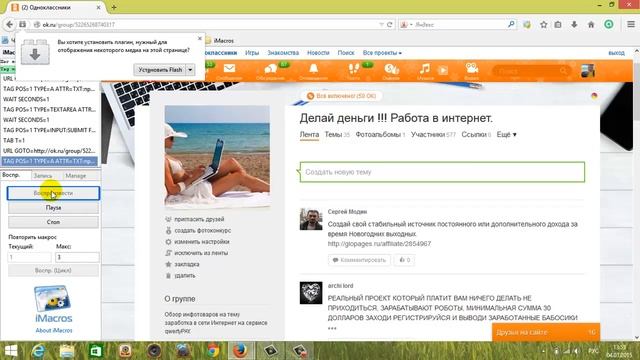This screenshot has width=640, height=360.
Task: Open Music note icon
Action: [x=424, y=69]
